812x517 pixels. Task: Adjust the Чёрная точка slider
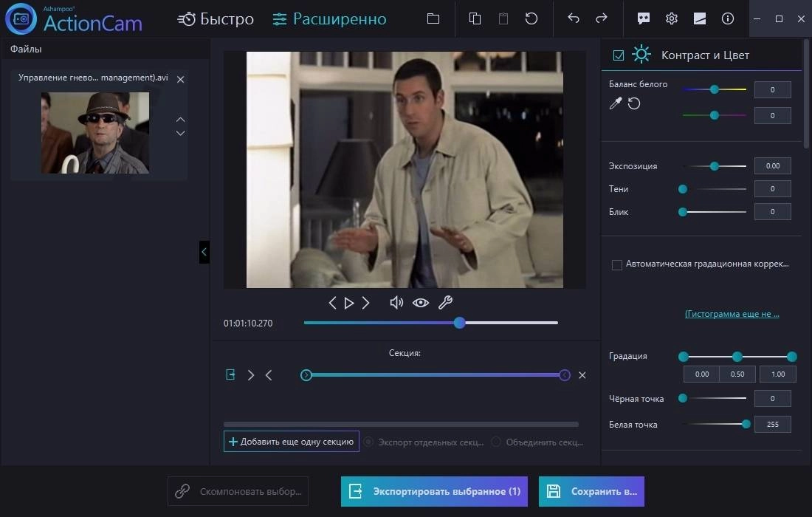pyautogui.click(x=714, y=398)
